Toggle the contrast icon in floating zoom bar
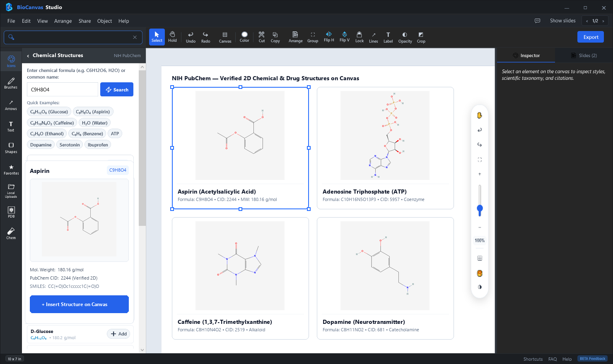This screenshot has width=613, height=364. pyautogui.click(x=480, y=287)
